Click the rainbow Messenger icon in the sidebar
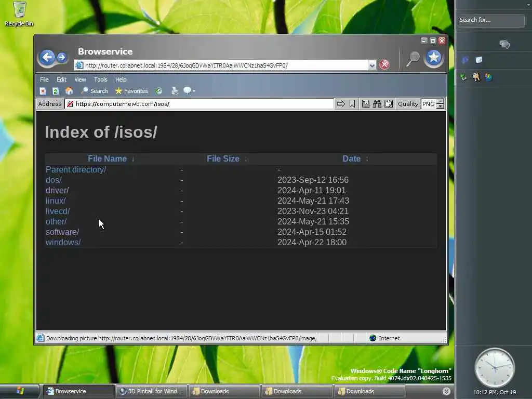The width and height of the screenshot is (532, 399). pos(488,77)
